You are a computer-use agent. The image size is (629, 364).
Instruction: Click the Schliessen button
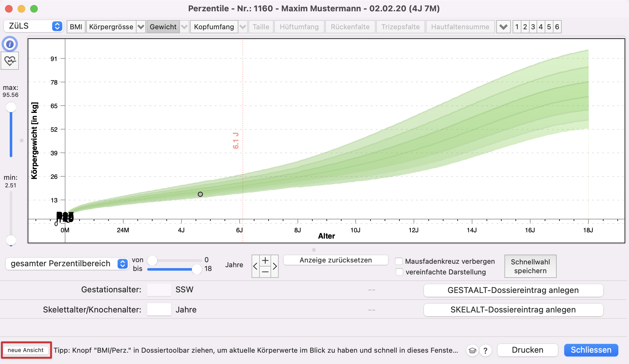pyautogui.click(x=591, y=350)
